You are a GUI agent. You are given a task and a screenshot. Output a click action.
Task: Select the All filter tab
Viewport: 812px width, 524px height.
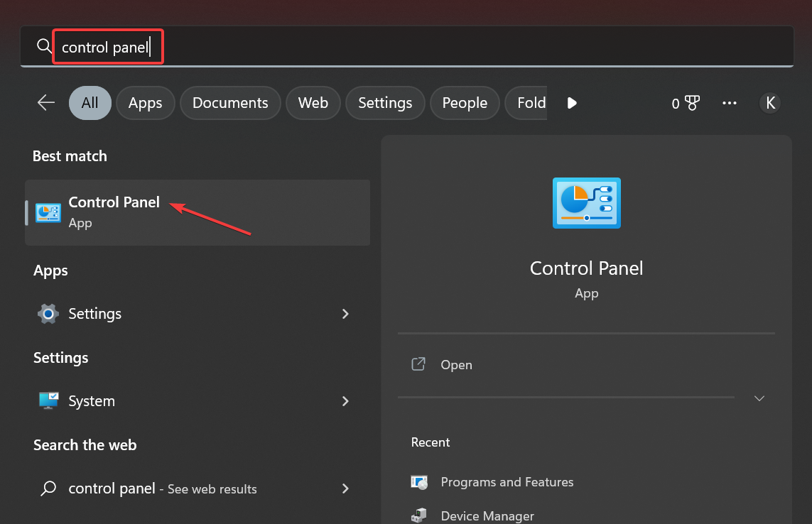click(90, 102)
